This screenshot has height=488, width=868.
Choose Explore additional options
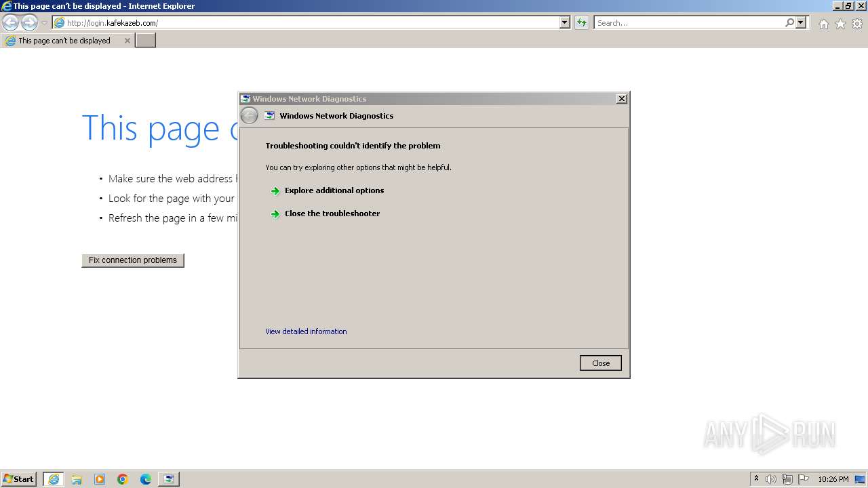pos(334,190)
